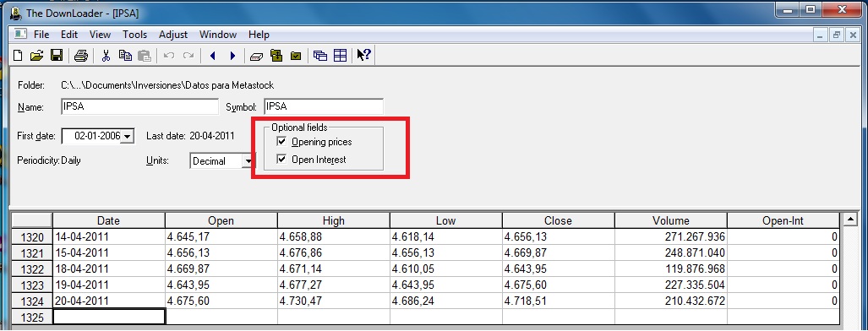868x331 pixels.
Task: Select the High column header
Action: tap(333, 221)
